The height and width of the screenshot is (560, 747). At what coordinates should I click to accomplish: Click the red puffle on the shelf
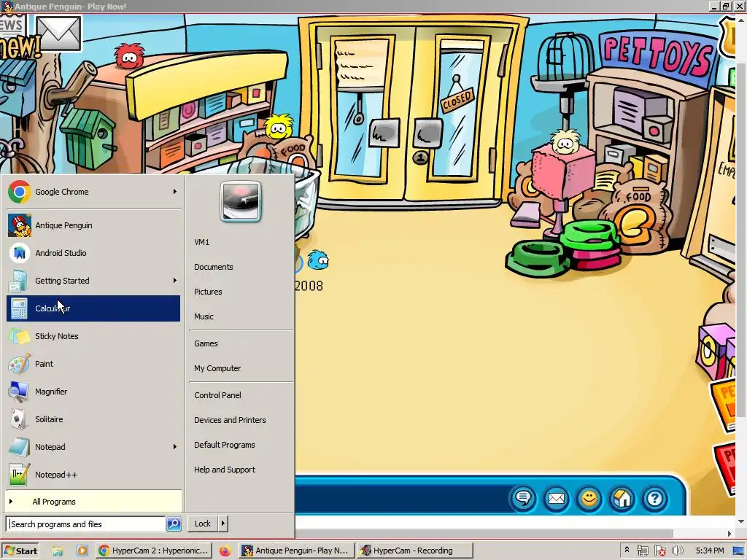(130, 55)
